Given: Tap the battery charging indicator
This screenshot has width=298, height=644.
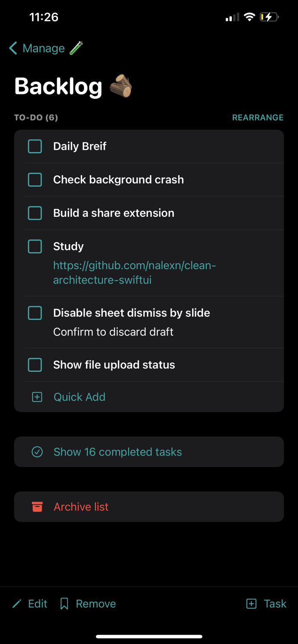Looking at the screenshot, I should point(269,17).
